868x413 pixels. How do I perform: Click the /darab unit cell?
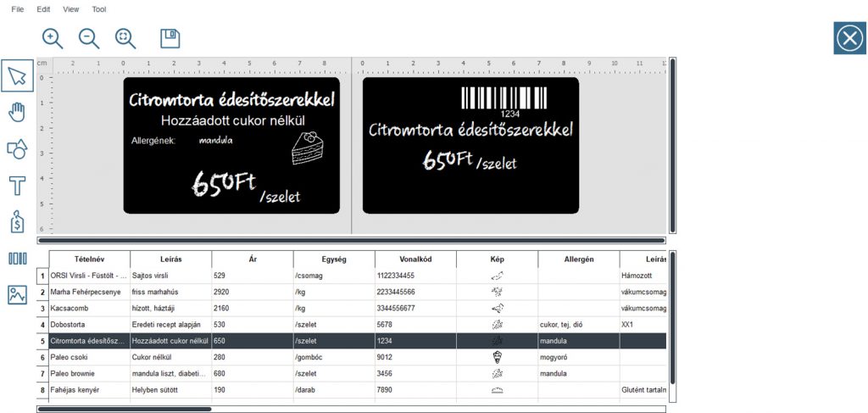pos(334,390)
